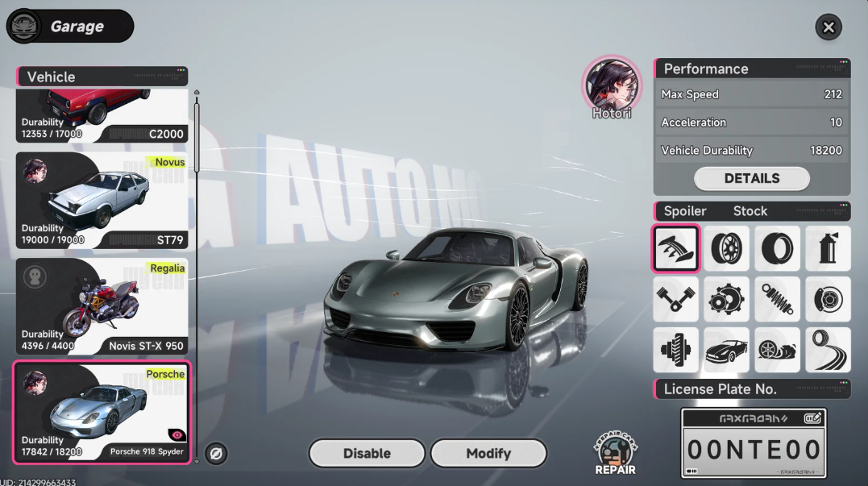
Task: Click the Max Speed 212 row
Action: 752,94
